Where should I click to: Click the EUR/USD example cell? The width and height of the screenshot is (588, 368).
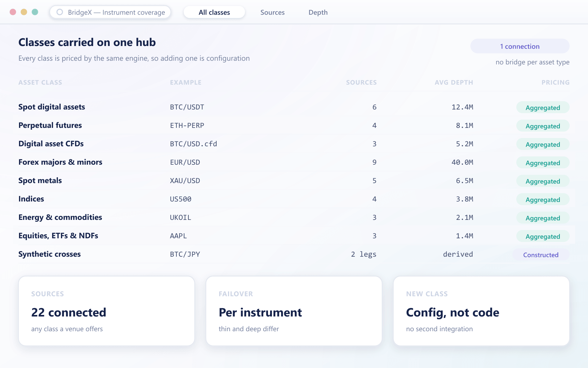185,162
